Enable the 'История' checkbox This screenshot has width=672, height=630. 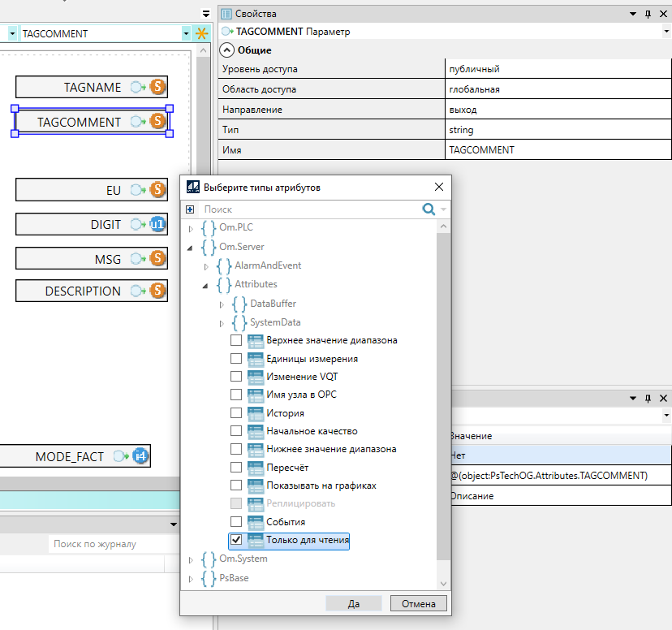236,413
